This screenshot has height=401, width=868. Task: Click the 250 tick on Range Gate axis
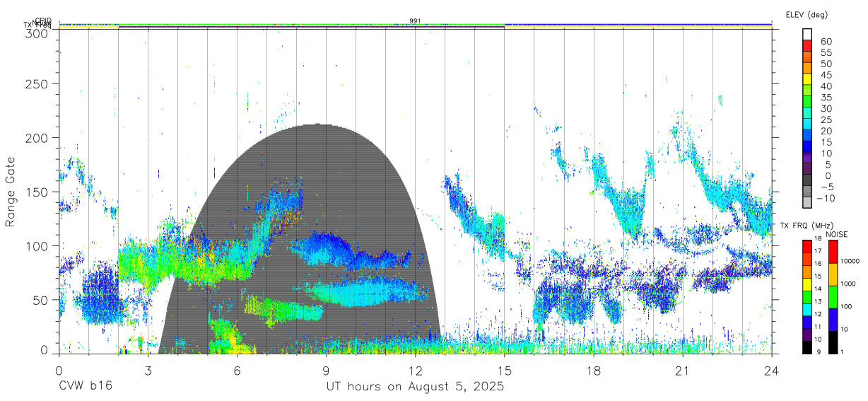click(37, 84)
